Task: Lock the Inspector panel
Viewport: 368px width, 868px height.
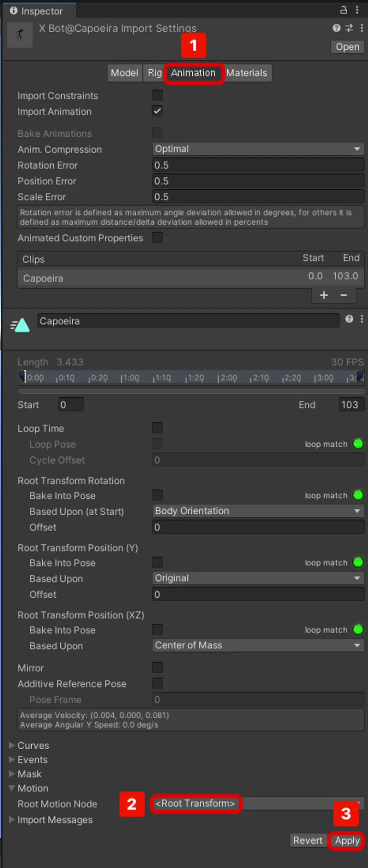Action: (344, 10)
